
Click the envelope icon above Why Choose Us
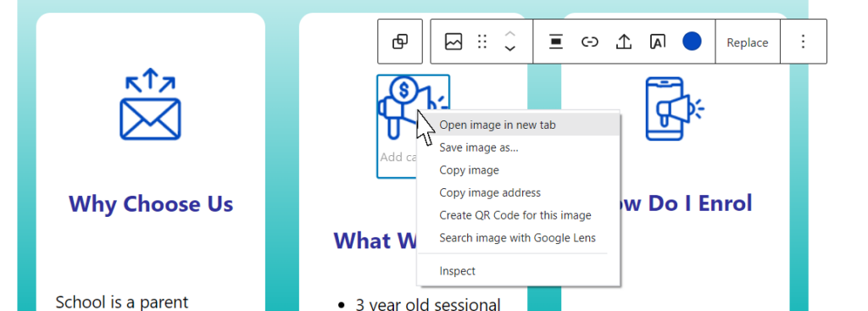[151, 104]
